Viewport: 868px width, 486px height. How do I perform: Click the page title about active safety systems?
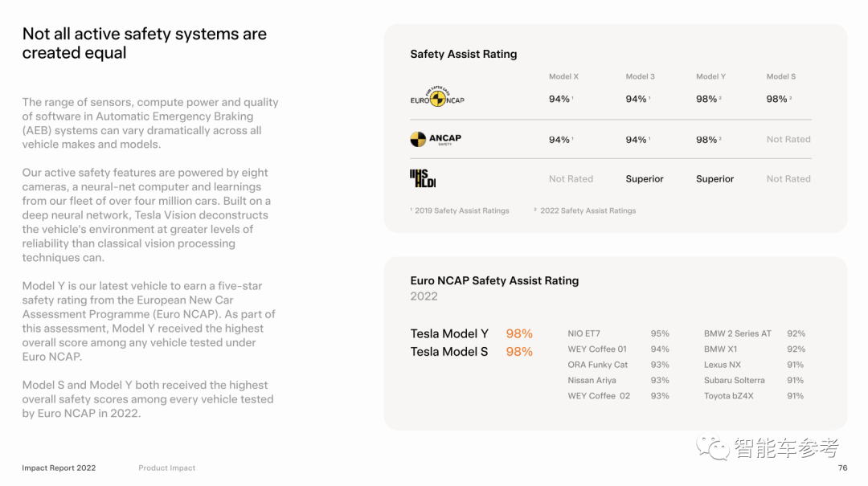[145, 43]
